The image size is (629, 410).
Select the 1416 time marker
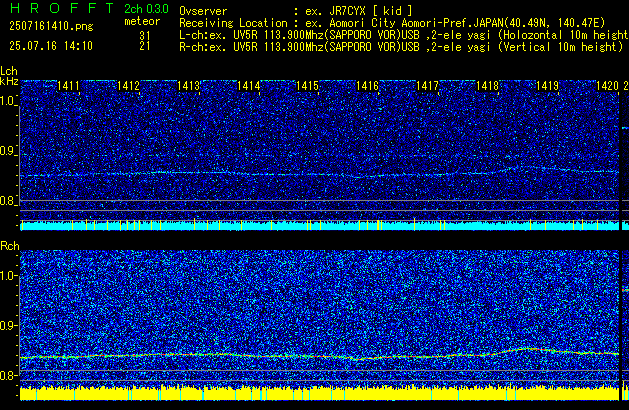[367, 86]
